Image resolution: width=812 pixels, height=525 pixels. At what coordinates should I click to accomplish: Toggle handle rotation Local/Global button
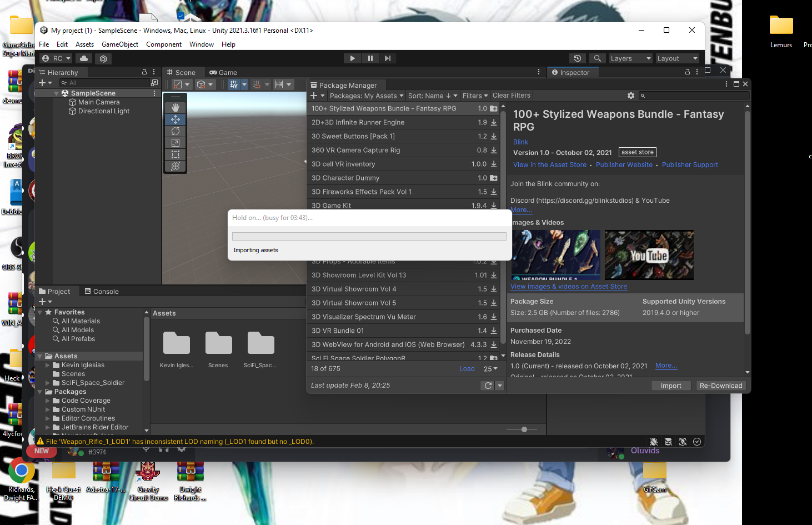tap(204, 84)
